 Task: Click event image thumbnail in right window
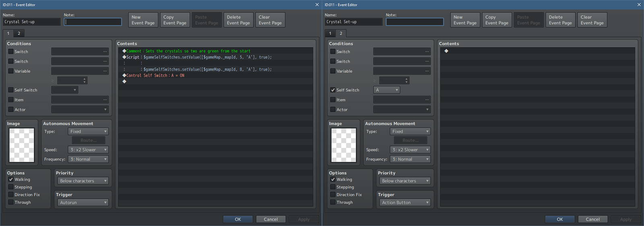click(344, 145)
